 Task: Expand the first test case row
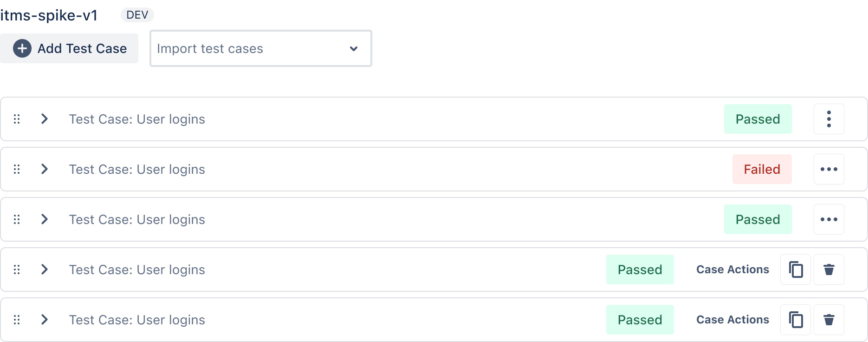[x=45, y=119]
